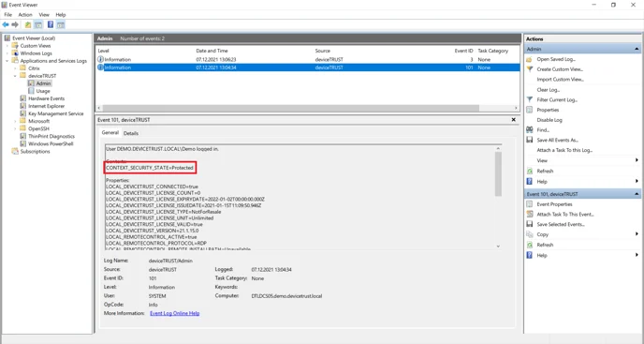Click the Task Category column header
The width and height of the screenshot is (644, 344).
(x=493, y=51)
